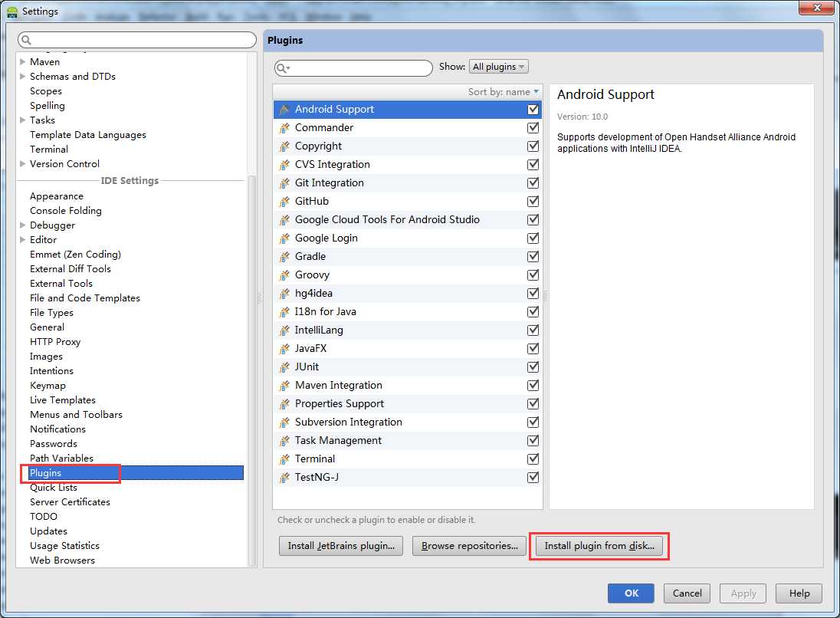Close the Settings dialog window
Screen dimensions: 840x618
pos(817,8)
